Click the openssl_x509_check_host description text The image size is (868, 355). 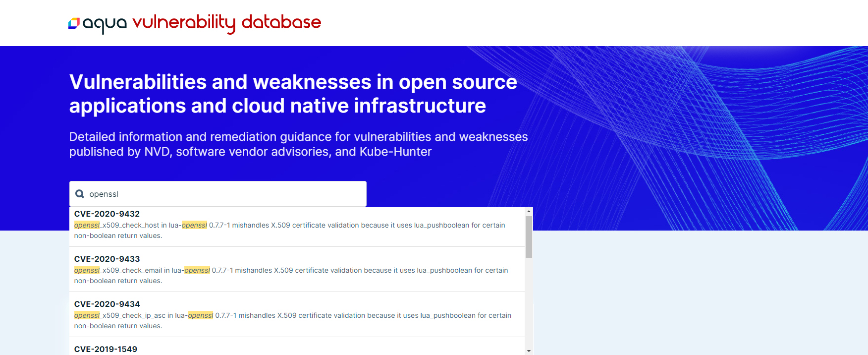pyautogui.click(x=290, y=231)
